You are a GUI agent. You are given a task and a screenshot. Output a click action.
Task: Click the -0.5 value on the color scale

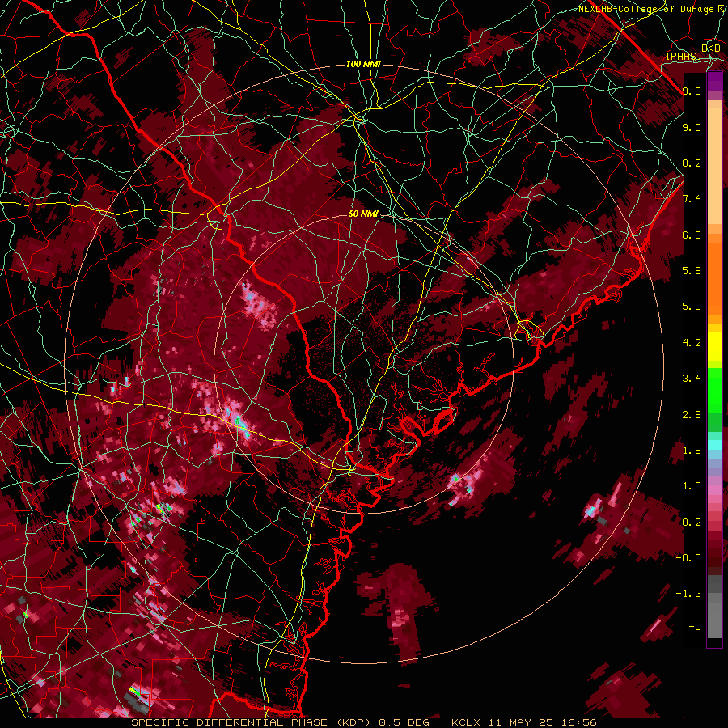pos(688,558)
